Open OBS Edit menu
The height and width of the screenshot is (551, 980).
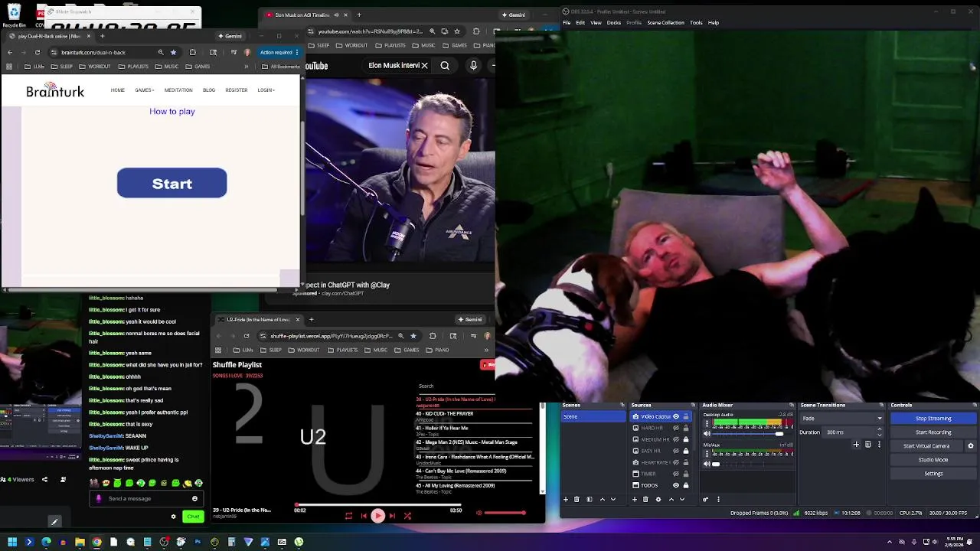[x=580, y=23]
